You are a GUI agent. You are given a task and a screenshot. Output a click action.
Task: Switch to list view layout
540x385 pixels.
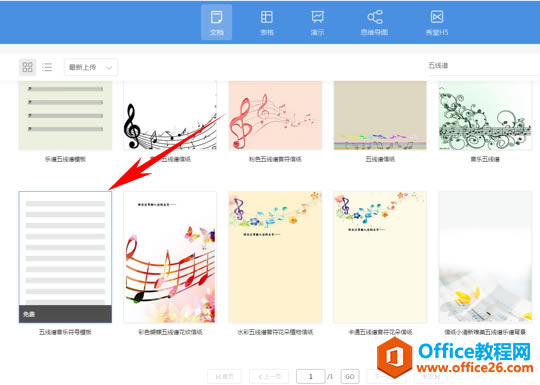[47, 67]
